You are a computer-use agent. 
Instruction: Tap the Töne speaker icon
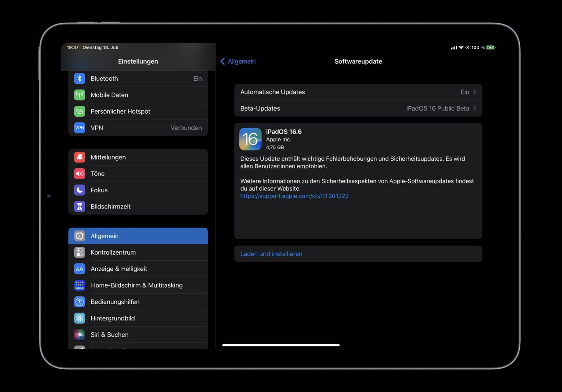coord(79,174)
